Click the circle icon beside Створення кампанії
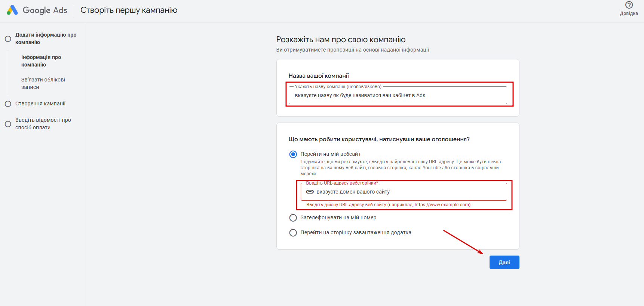 pyautogui.click(x=8, y=104)
